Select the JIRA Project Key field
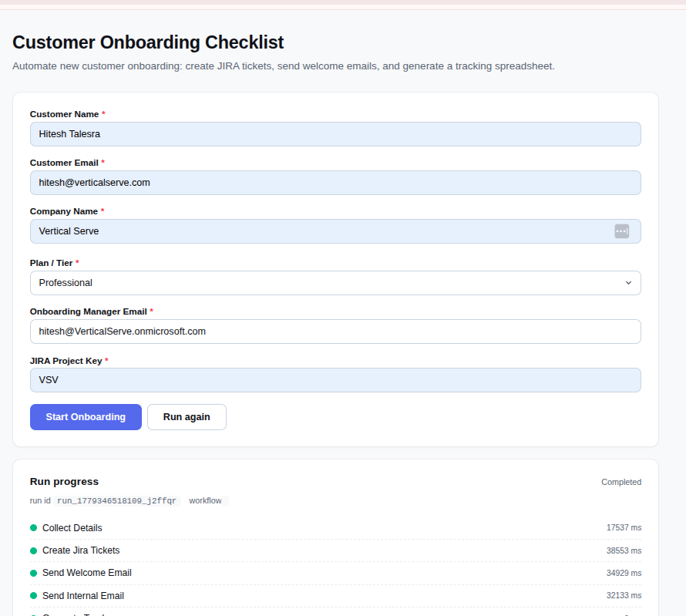Screen dimensions: 686x616 335,380
